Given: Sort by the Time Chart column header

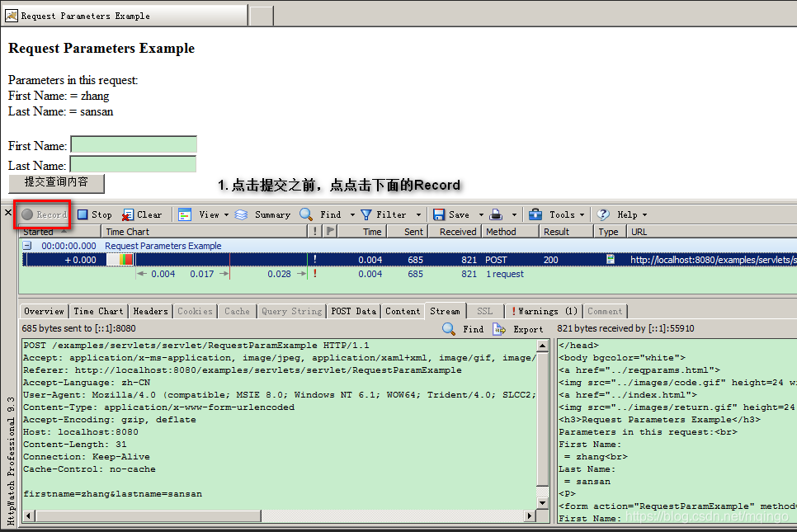Looking at the screenshot, I should (204, 232).
